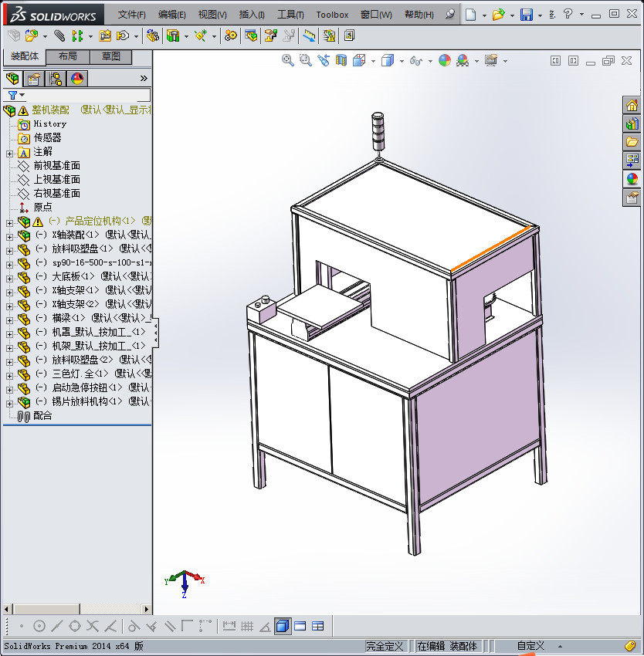The image size is (644, 656).
Task: Toggle the tangent snap icon
Action: click(134, 627)
